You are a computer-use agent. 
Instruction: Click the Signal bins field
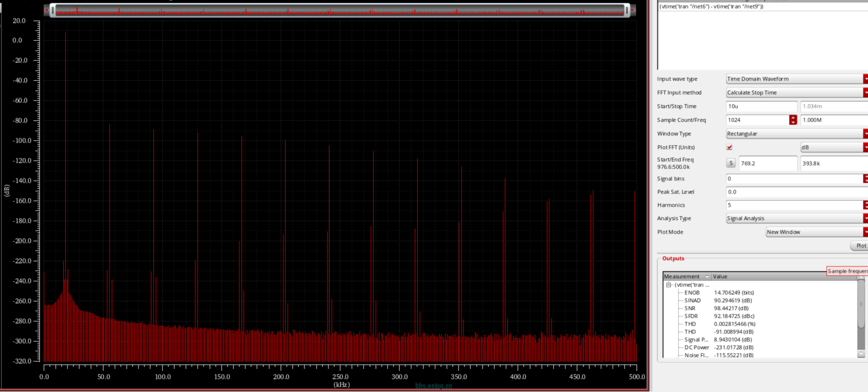(x=794, y=179)
